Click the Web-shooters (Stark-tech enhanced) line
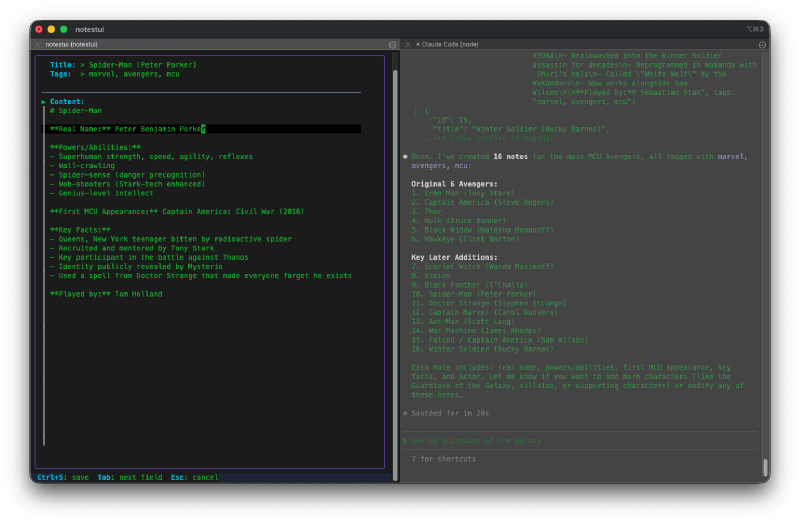 click(128, 184)
